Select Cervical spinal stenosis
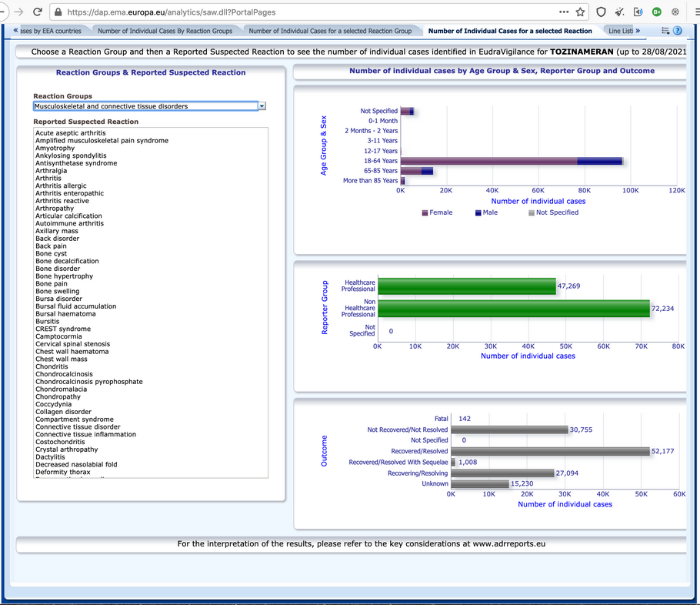Screen dimensions: 700x605 (73, 344)
